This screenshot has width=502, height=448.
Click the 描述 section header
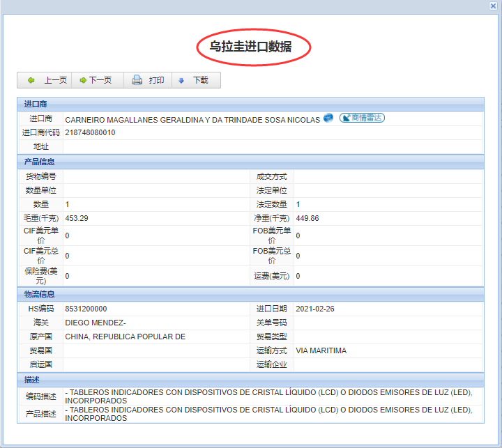pyautogui.click(x=32, y=379)
